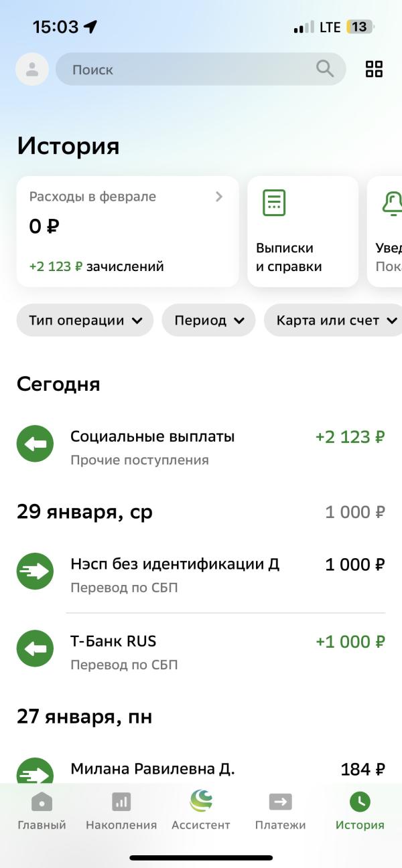Tap the Т-Банк RUS incoming arrow icon
The image size is (402, 868).
(35, 648)
